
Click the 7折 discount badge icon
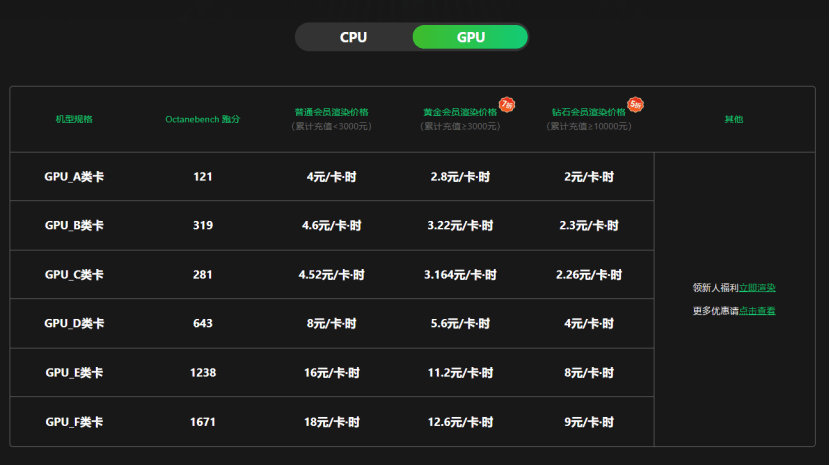point(507,104)
